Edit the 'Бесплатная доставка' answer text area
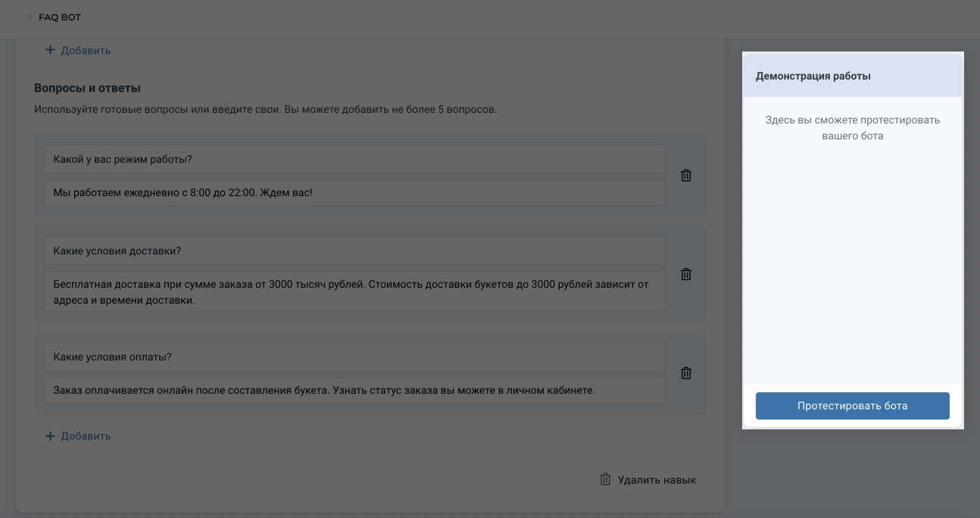The height and width of the screenshot is (518, 980). click(x=354, y=292)
